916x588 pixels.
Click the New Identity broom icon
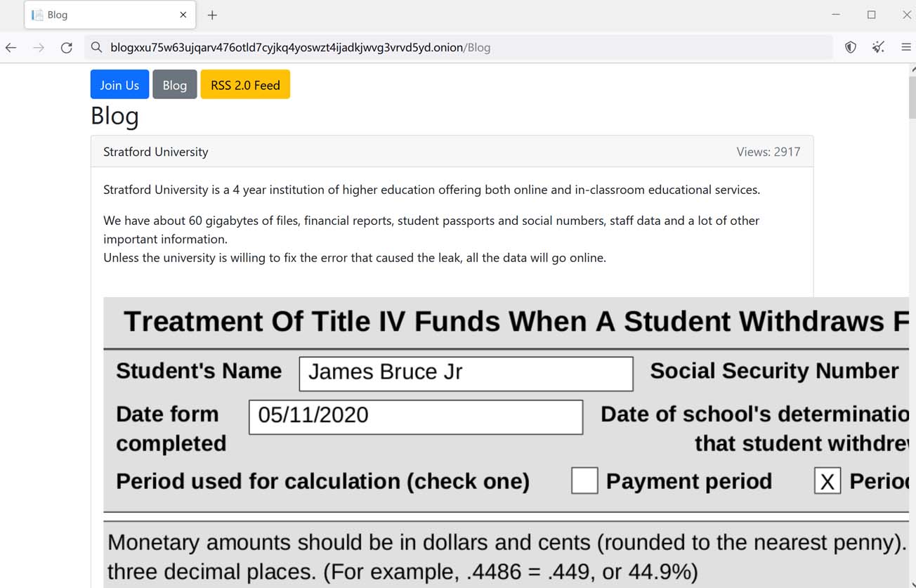tap(878, 48)
